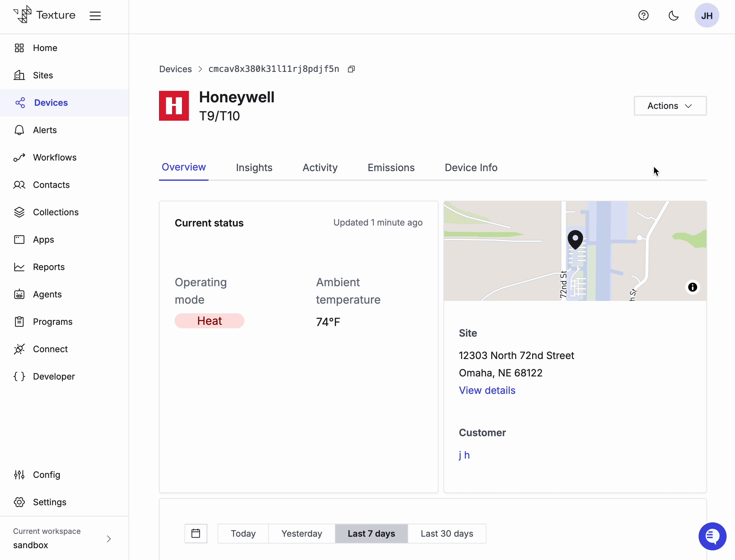Select the Today date range

(x=243, y=533)
